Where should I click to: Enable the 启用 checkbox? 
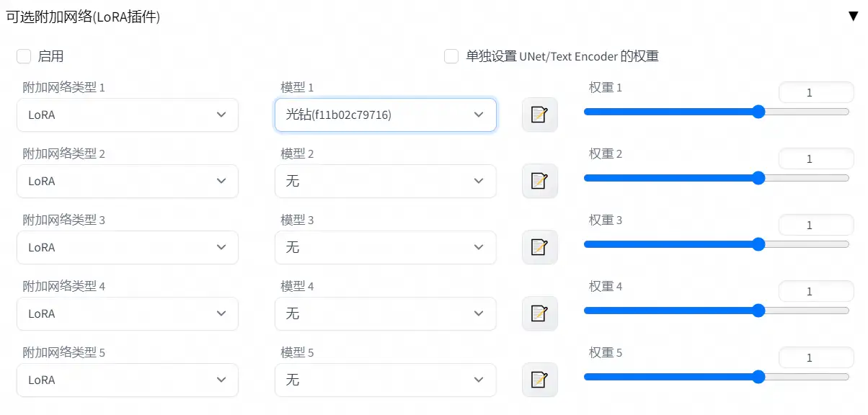[x=24, y=56]
